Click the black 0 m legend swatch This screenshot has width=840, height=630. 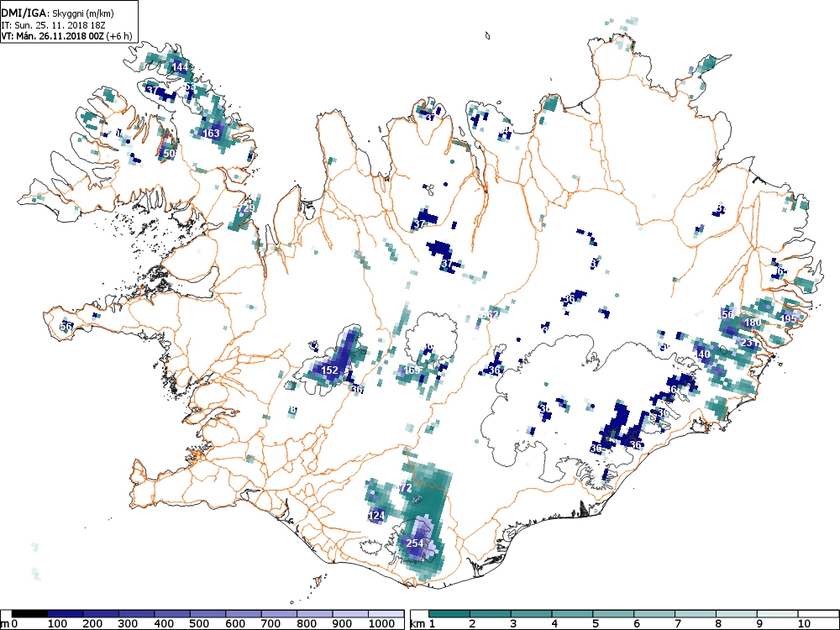pos(29,613)
